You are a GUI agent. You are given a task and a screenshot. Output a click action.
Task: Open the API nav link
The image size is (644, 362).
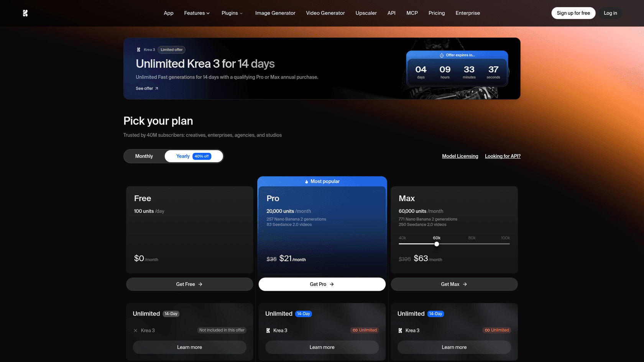[x=391, y=13]
